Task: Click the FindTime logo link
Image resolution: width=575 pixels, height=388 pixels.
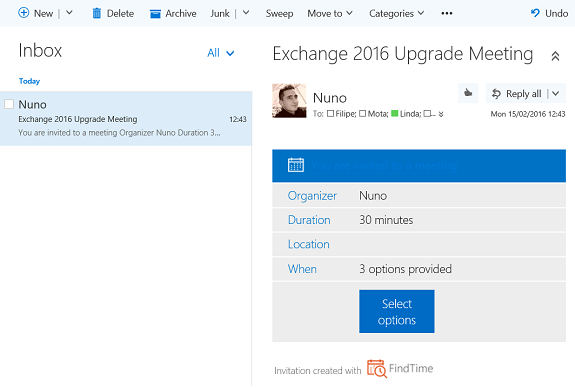Action: tap(400, 369)
